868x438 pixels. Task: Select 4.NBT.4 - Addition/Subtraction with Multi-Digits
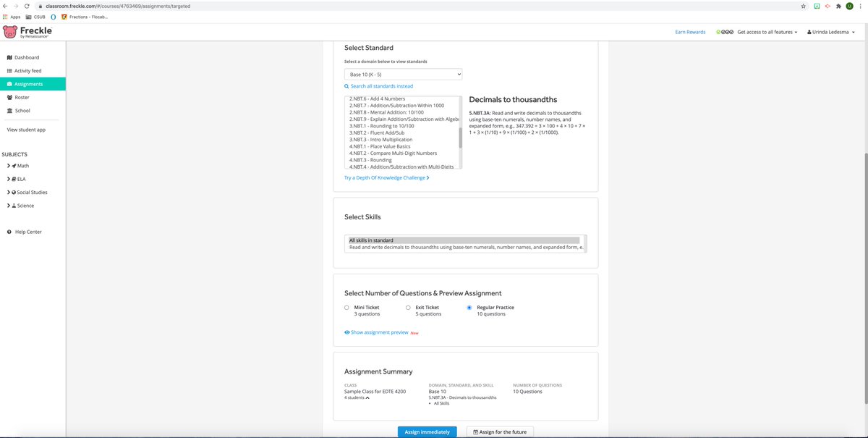(402, 167)
